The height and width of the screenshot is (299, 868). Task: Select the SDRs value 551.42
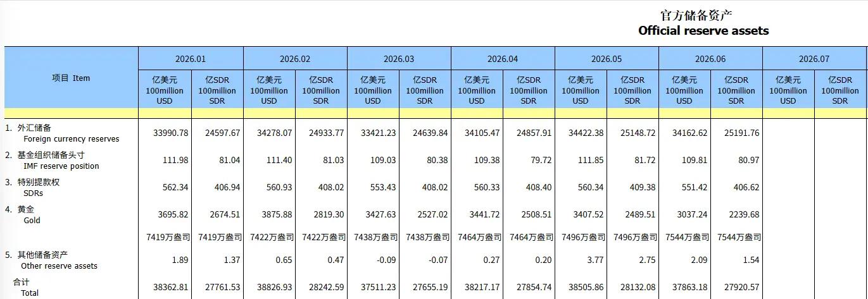point(695,187)
